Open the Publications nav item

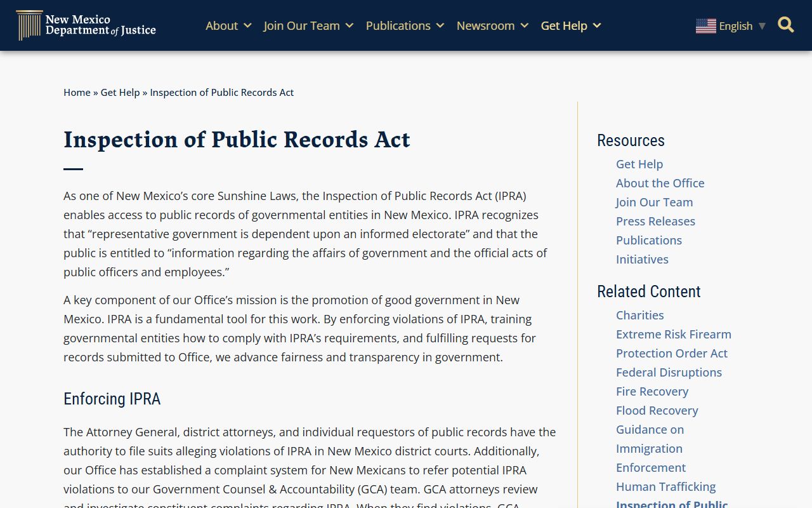(x=398, y=25)
